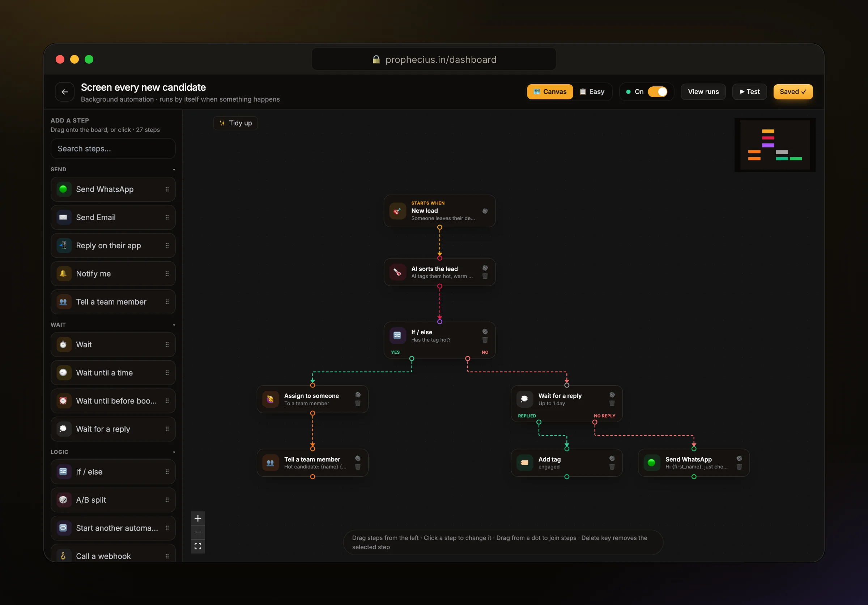The width and height of the screenshot is (868, 605).
Task: Click the Search steps field
Action: pyautogui.click(x=113, y=149)
